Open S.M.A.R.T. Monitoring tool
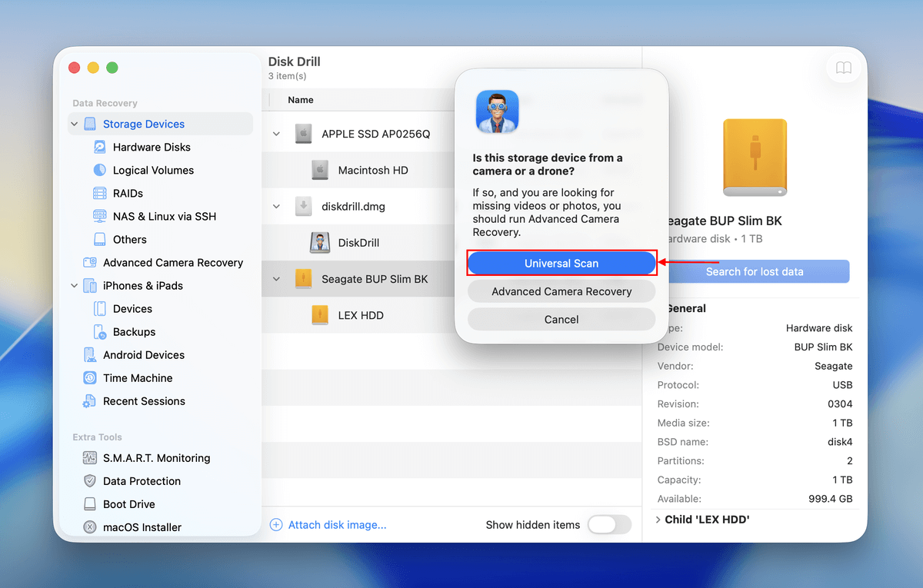Image resolution: width=923 pixels, height=588 pixels. tap(156, 458)
